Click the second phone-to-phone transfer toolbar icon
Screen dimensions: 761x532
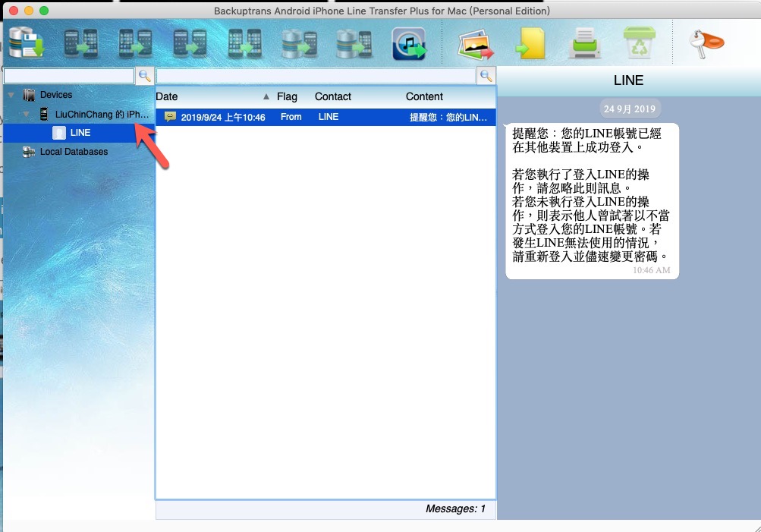click(x=135, y=44)
